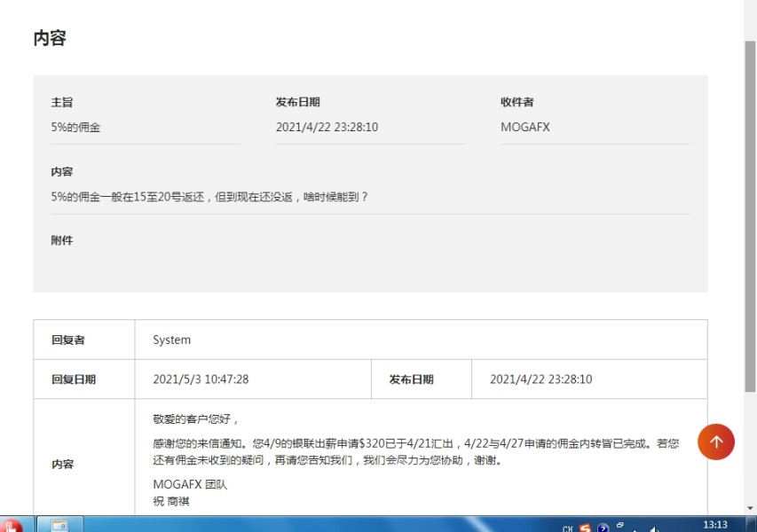Click the "附件" attachment label
This screenshot has height=532, width=757.
click(62, 240)
